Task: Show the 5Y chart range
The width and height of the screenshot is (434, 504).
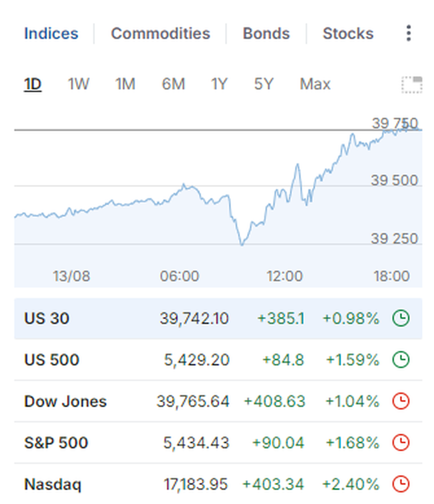Action: (x=264, y=84)
